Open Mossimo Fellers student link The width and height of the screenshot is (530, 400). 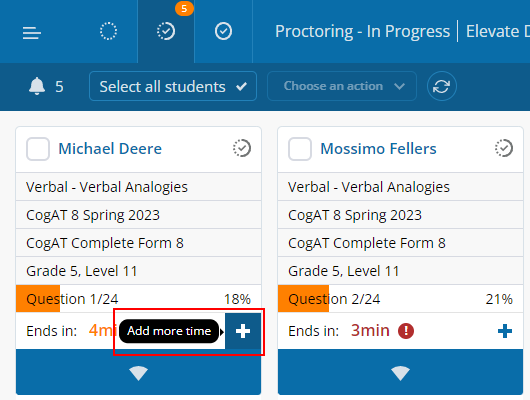(378, 149)
